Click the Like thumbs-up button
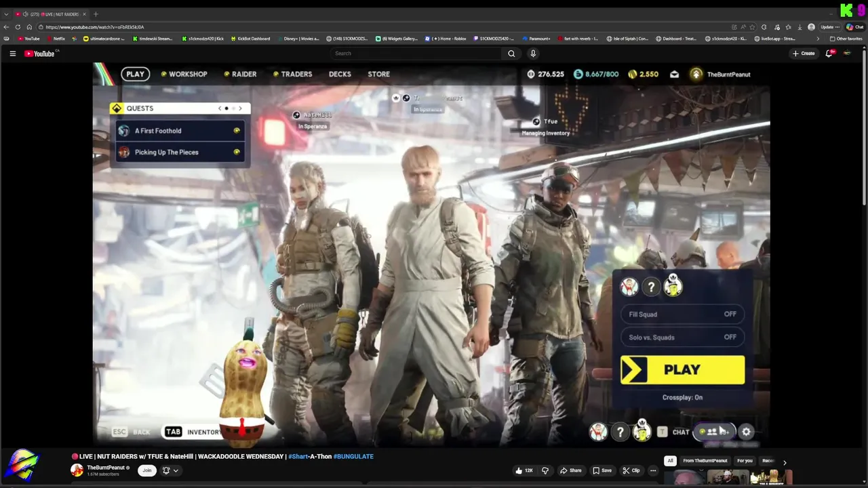This screenshot has height=488, width=868. 524,470
